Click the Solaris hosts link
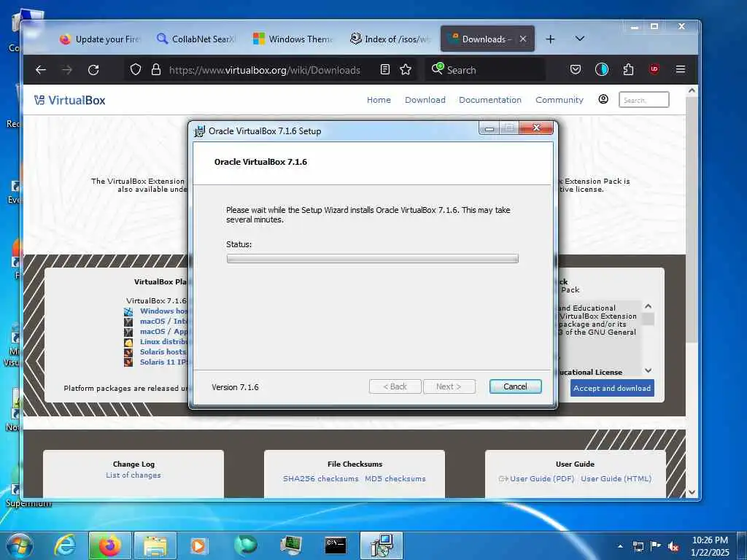The height and width of the screenshot is (560, 747). point(163,352)
